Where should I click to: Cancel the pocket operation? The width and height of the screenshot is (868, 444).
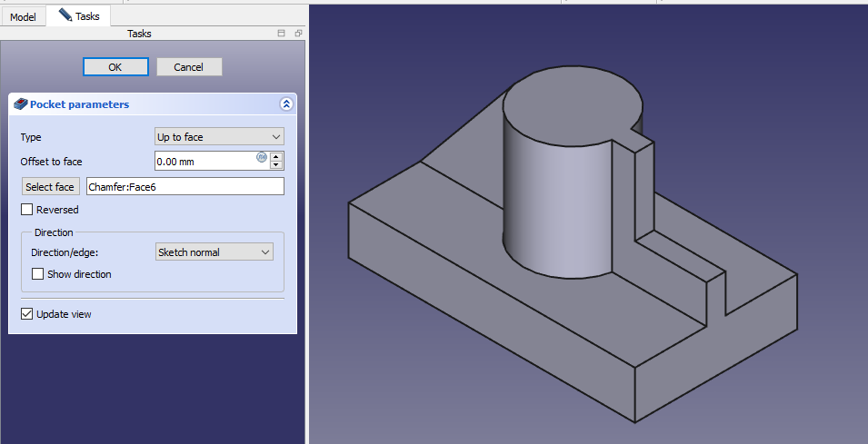pos(189,67)
